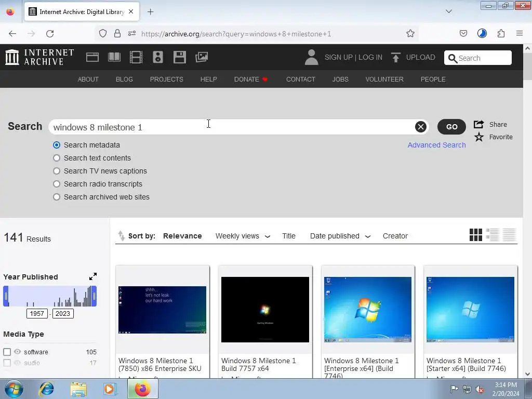Expand the Year Published histogram

92,276
